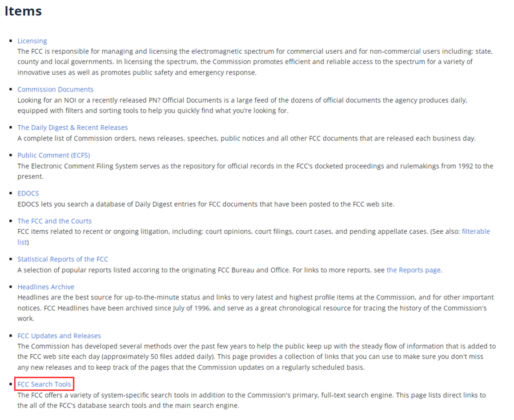Image resolution: width=514 pixels, height=420 pixels.
Task: Click the text 'The FCC offers a variety of system-specific'
Action: click(82, 395)
